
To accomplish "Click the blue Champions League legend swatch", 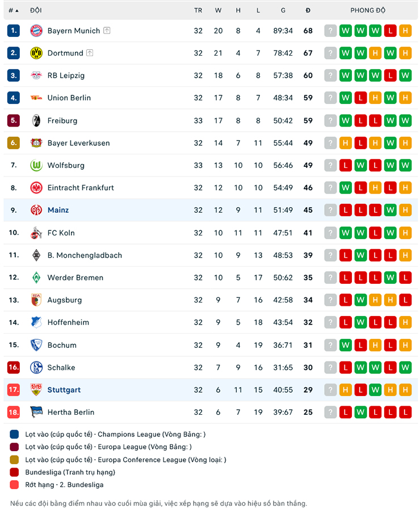I will 14,434.
